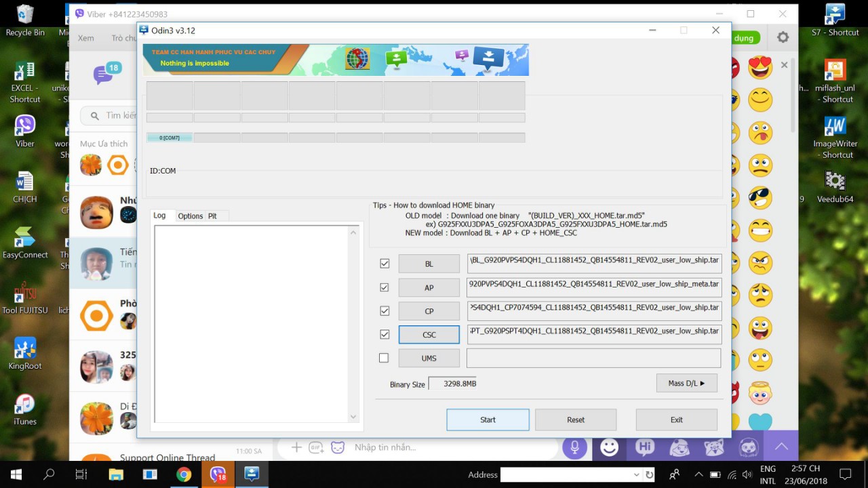Toggle the CSC checkbox in Odin3

384,334
